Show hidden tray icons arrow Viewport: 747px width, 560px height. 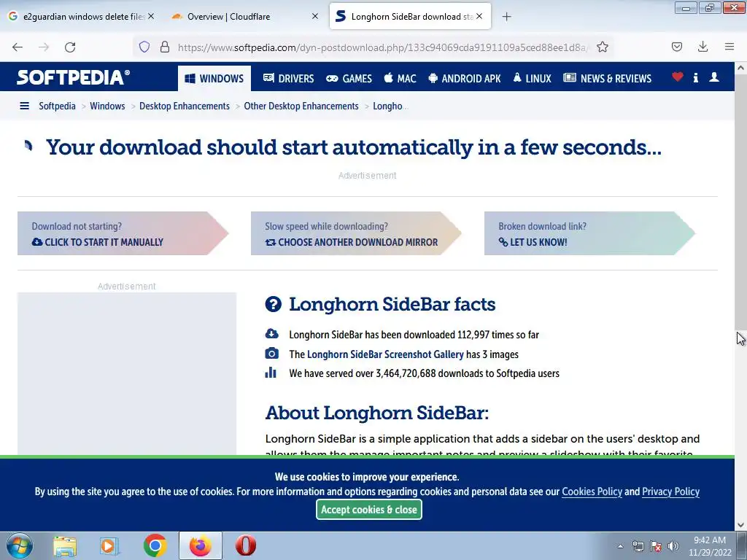620,546
